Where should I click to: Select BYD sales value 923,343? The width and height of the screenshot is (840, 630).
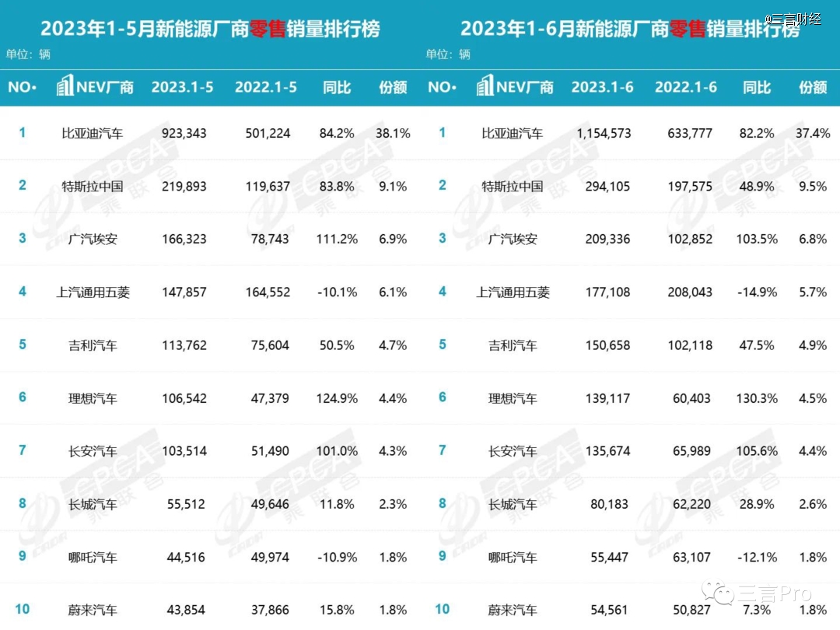(x=184, y=134)
